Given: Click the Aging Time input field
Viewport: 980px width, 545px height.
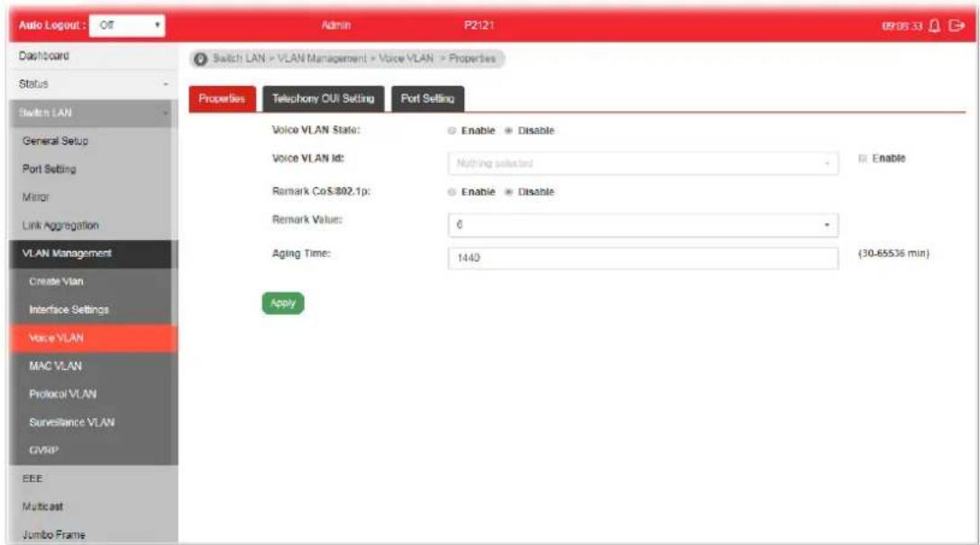Looking at the screenshot, I should pyautogui.click(x=643, y=258).
